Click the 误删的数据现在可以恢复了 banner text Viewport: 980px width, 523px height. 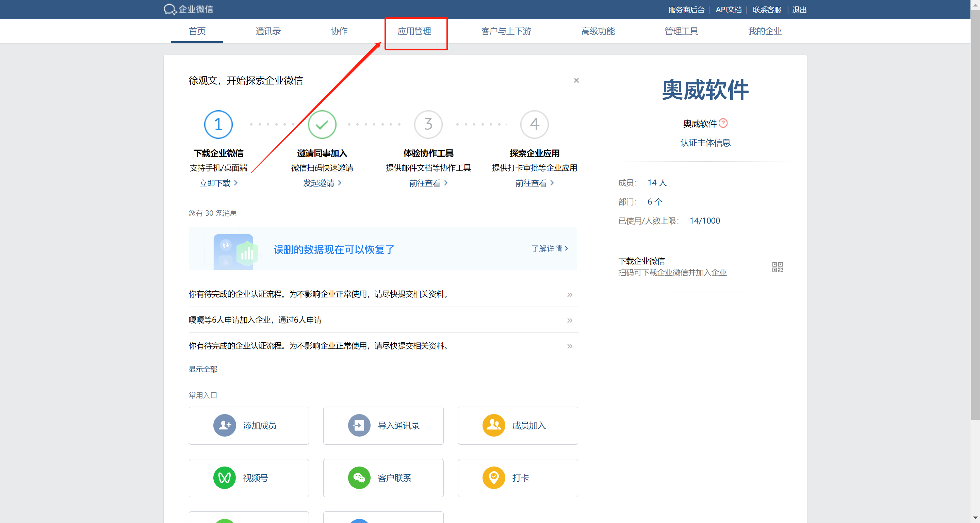point(333,249)
